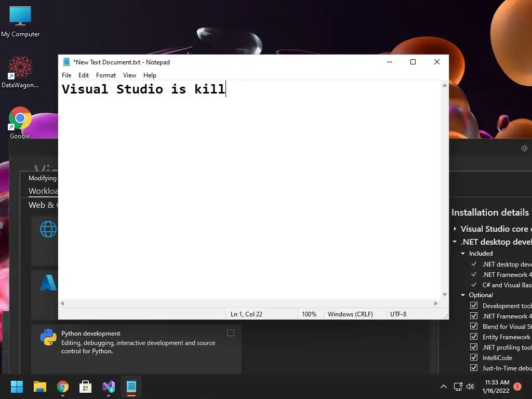Uncheck the optional .NET Framework 4 component

[x=474, y=316]
